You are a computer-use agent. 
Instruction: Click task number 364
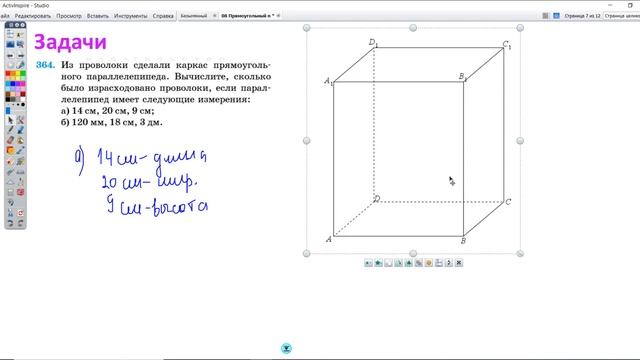pos(45,65)
